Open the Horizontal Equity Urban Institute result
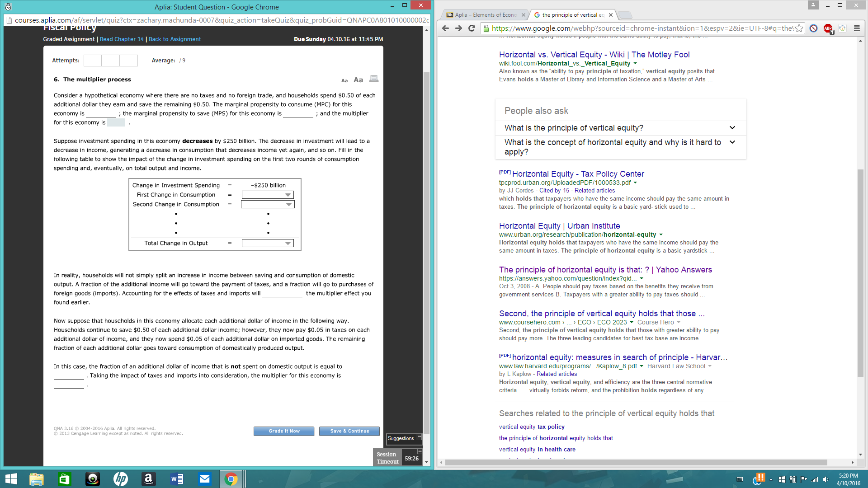 [x=559, y=226]
